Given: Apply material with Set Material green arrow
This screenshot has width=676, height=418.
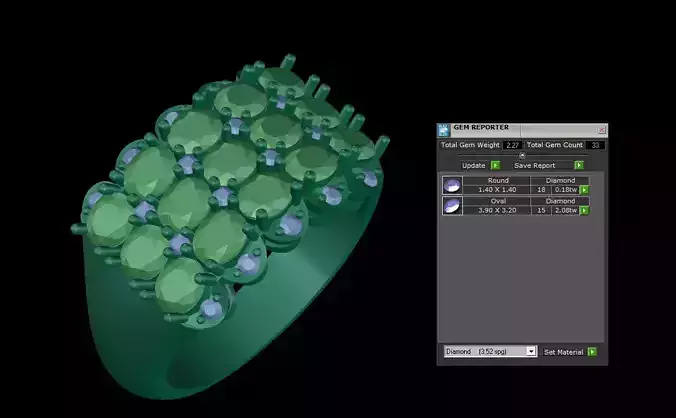Looking at the screenshot, I should click(x=592, y=352).
